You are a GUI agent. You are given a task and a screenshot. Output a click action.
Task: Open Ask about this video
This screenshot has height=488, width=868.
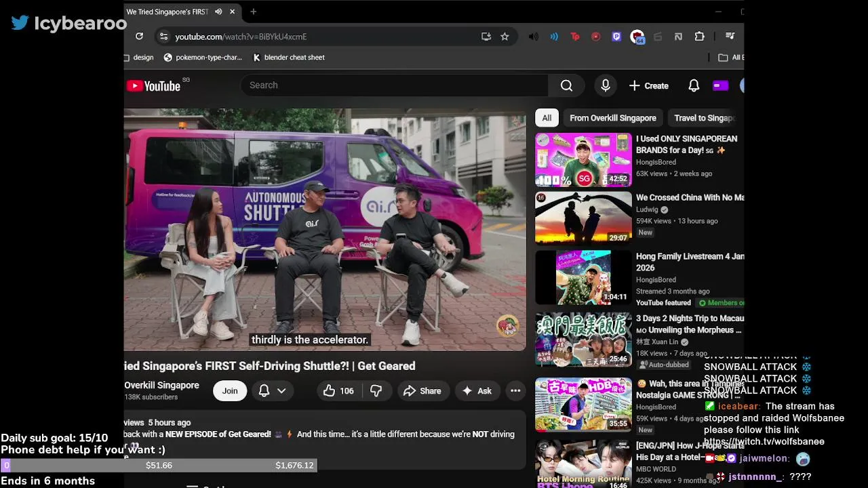point(477,390)
